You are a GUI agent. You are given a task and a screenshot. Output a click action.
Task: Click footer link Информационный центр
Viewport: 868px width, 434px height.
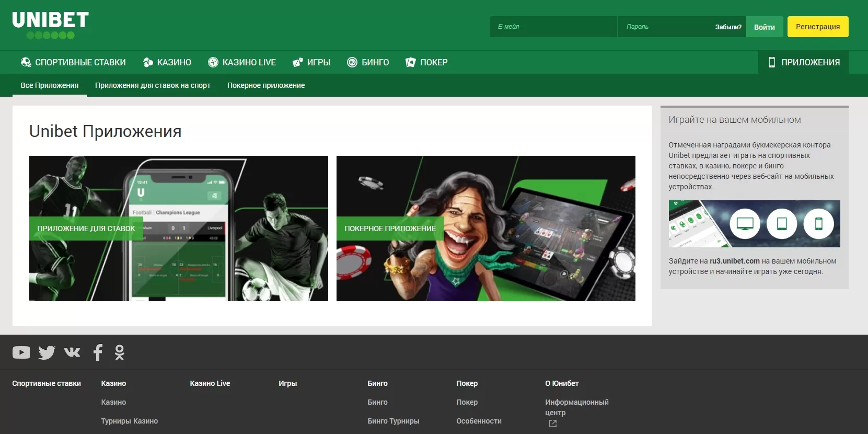click(577, 407)
